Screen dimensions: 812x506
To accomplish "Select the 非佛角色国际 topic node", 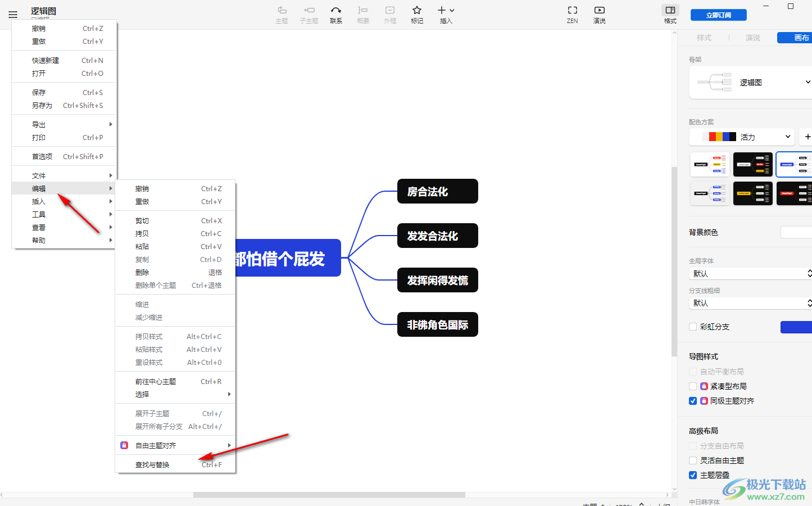I will point(438,324).
